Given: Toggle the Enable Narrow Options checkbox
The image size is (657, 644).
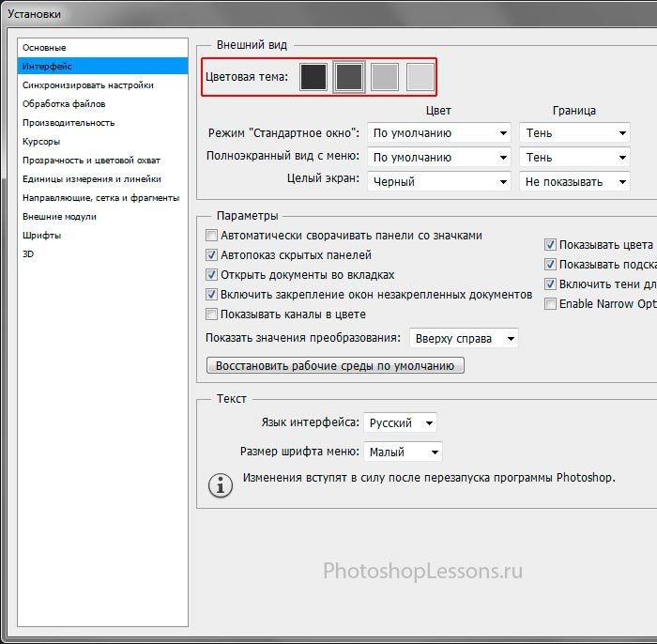Looking at the screenshot, I should (x=551, y=304).
